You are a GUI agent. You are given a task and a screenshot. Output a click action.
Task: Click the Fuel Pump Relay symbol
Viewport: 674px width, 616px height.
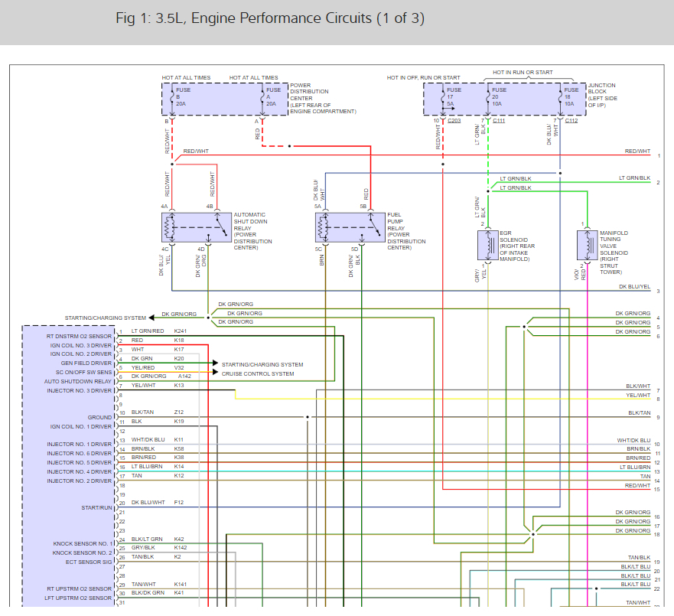pos(350,227)
